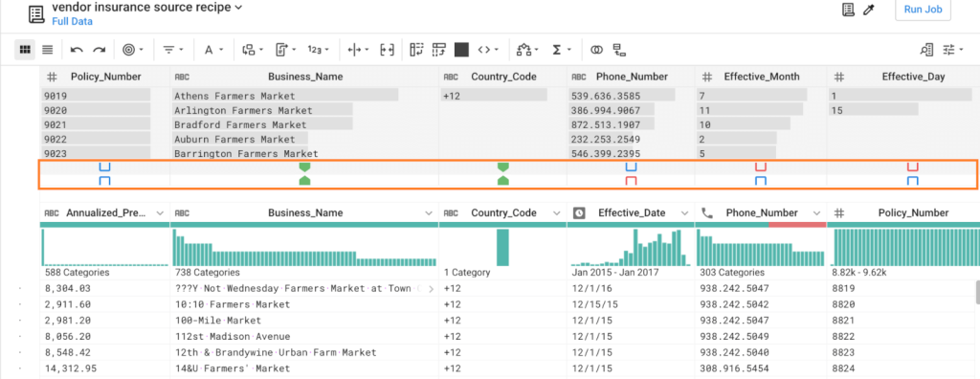Switch to grid view icon
This screenshot has width=980, height=379.
[25, 50]
